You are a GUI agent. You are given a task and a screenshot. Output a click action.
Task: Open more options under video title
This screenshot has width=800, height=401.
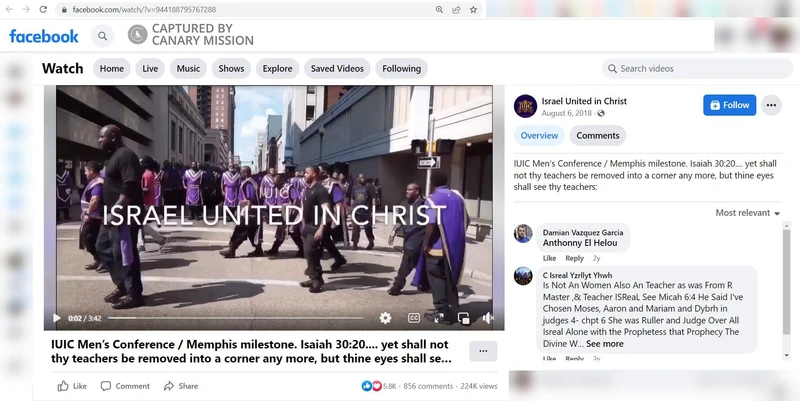point(483,351)
